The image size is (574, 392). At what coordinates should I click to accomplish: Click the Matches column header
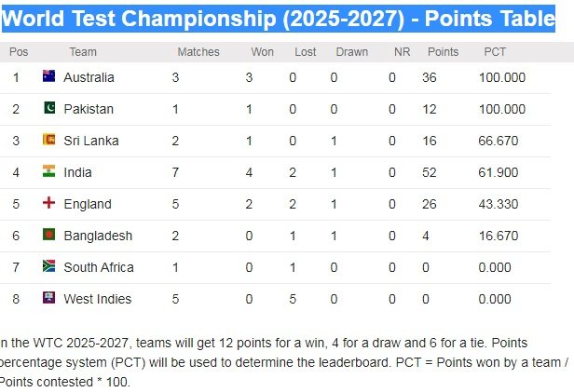(x=198, y=52)
